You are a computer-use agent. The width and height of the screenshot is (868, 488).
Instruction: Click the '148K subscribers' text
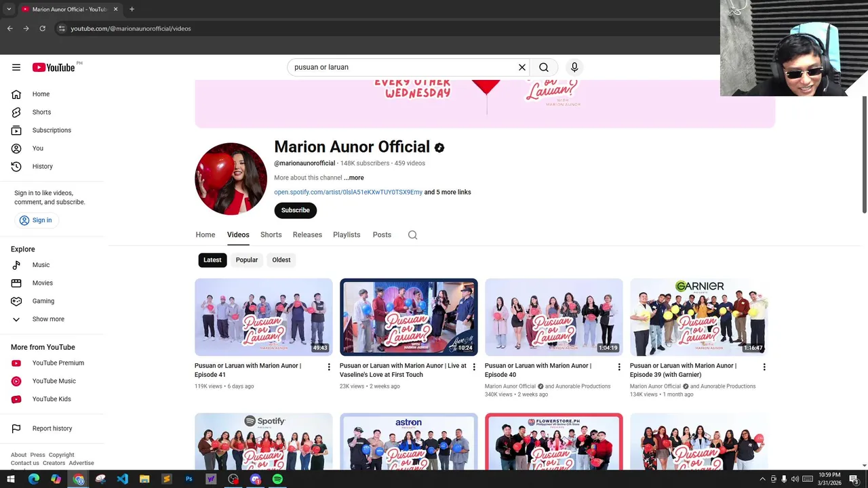[x=365, y=163]
